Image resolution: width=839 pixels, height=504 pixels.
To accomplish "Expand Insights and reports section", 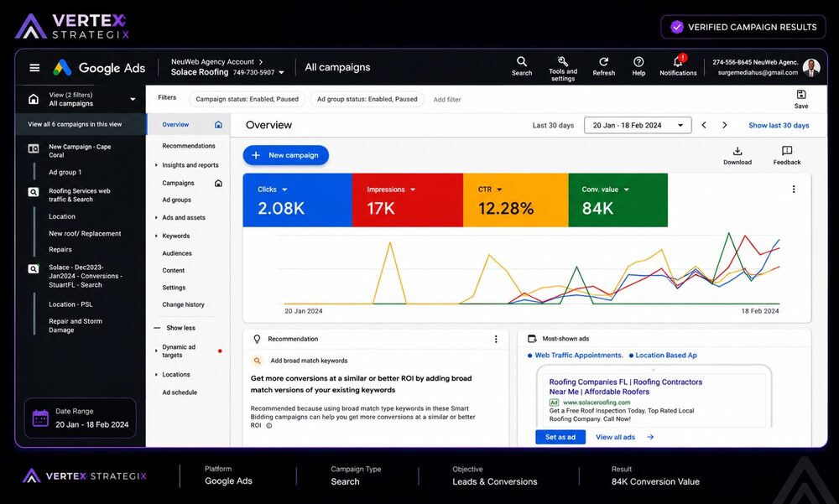I will (x=156, y=165).
